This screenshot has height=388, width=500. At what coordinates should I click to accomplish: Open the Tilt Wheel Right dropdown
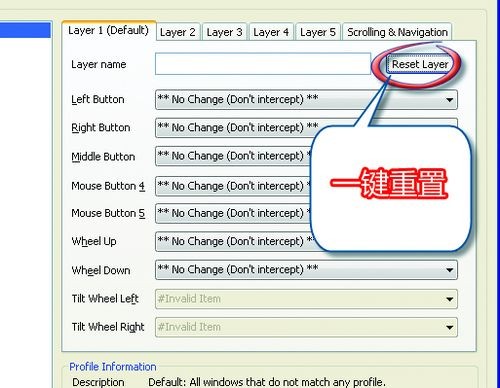[x=306, y=327]
